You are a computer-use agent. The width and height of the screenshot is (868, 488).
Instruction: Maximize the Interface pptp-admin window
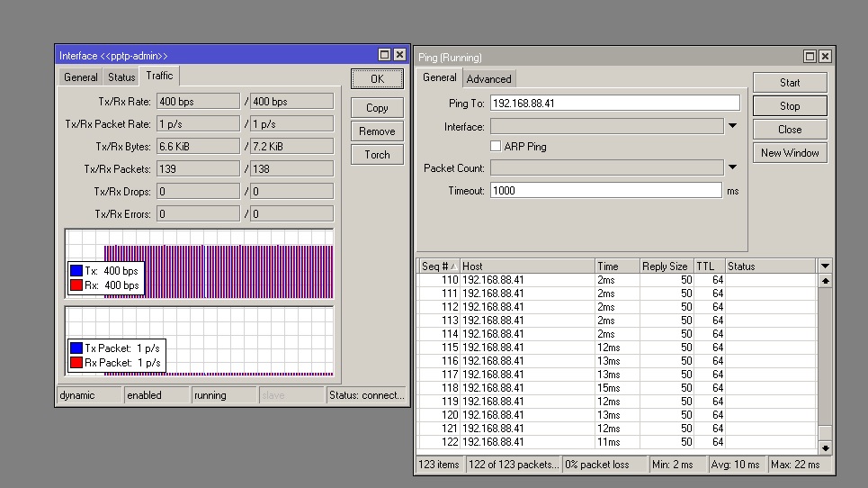pyautogui.click(x=385, y=55)
